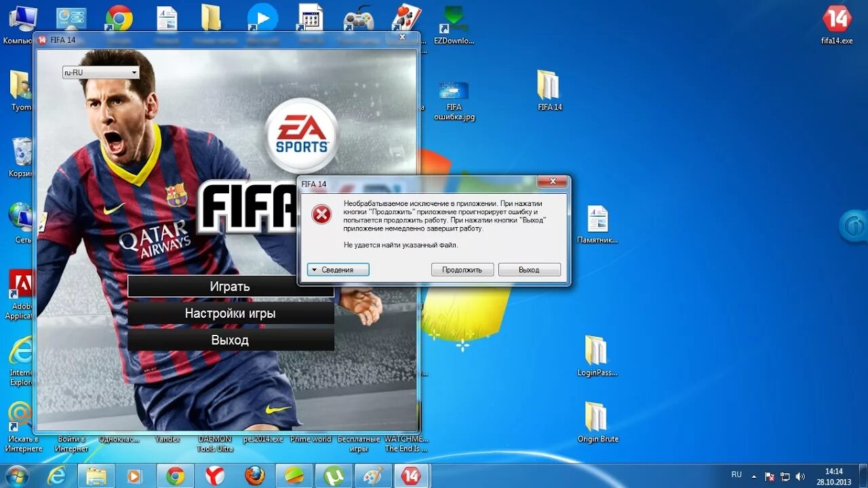Screen dimensions: 868x488
Task: Click the launcher's Выход button
Action: coord(230,340)
